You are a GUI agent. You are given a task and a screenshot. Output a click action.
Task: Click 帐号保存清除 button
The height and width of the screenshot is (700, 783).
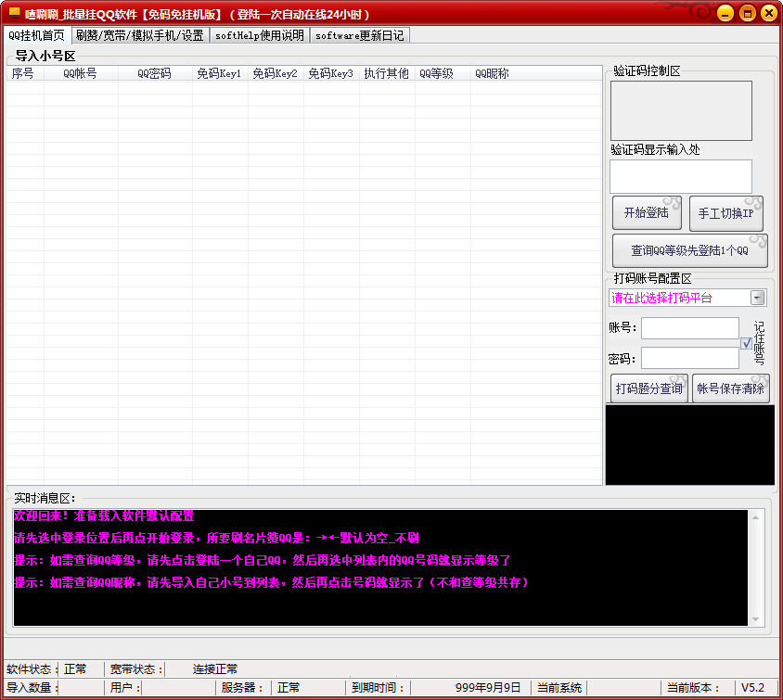(x=731, y=388)
